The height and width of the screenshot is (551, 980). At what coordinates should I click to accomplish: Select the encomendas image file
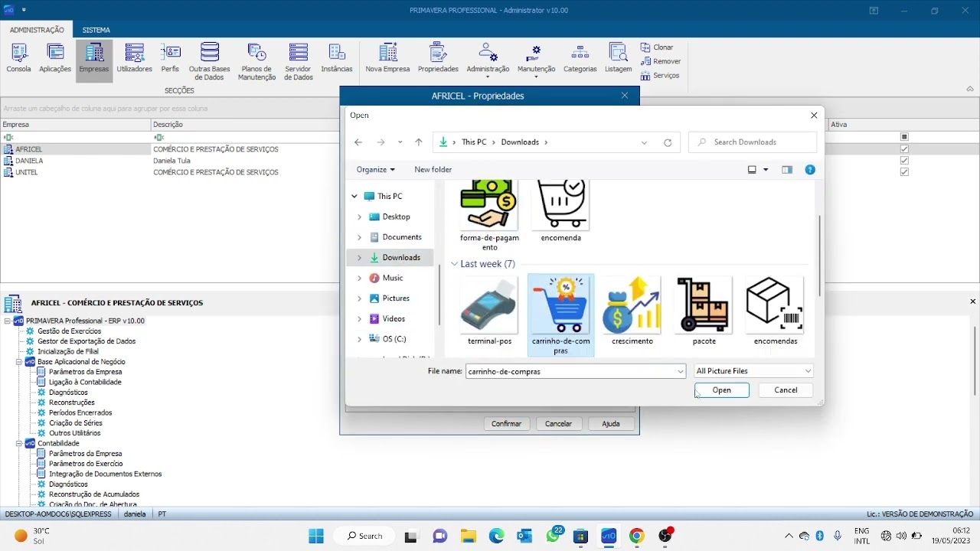(x=776, y=312)
